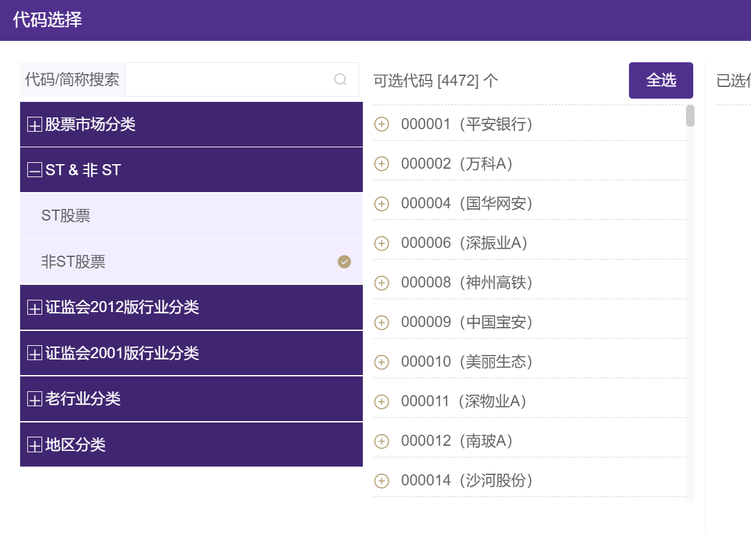Screen dimensions: 751x560
Task: Click the stock list scrollbar thumb
Action: click(x=690, y=116)
